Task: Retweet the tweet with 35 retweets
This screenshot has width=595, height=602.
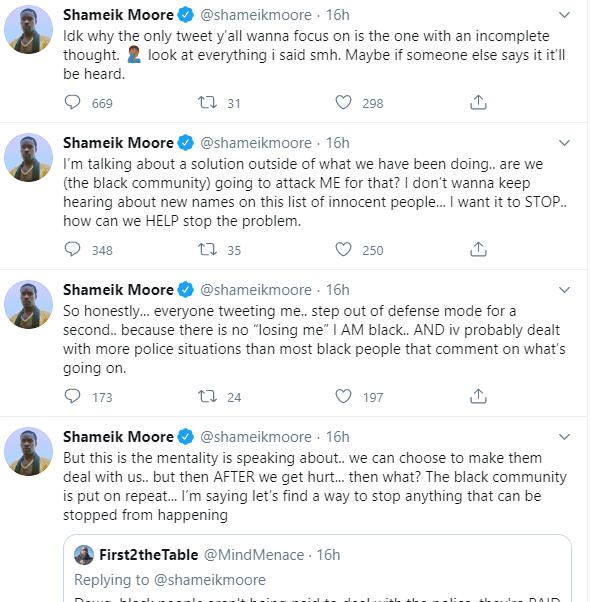Action: 207,250
